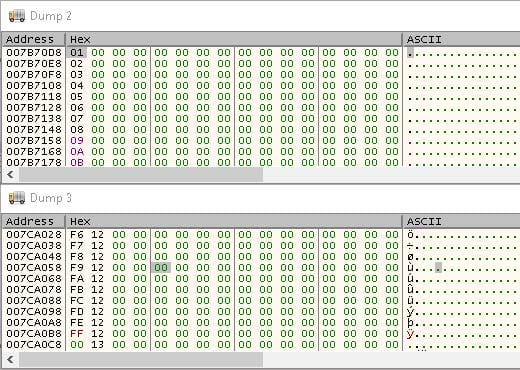Select address 007B7168
520x370 pixels.
(x=34, y=152)
